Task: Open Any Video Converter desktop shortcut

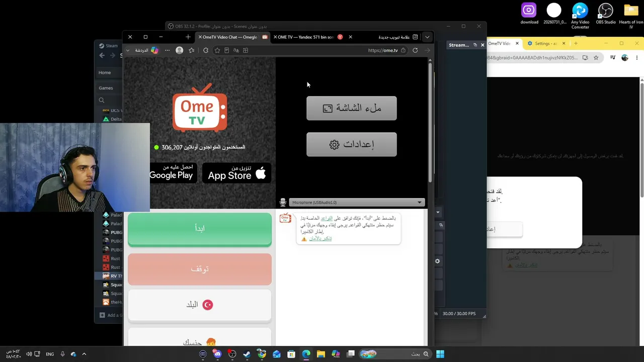Action: tap(580, 16)
